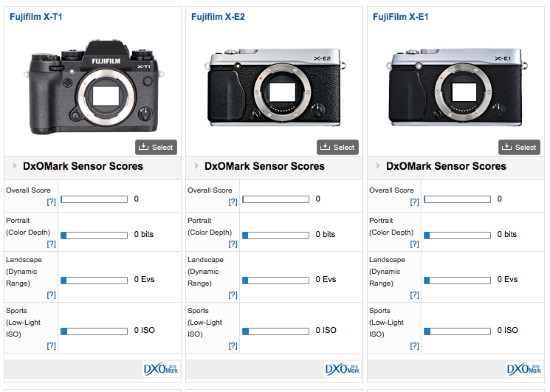
Task: Click the X-E2 "0 ISO" value
Action: (326, 330)
